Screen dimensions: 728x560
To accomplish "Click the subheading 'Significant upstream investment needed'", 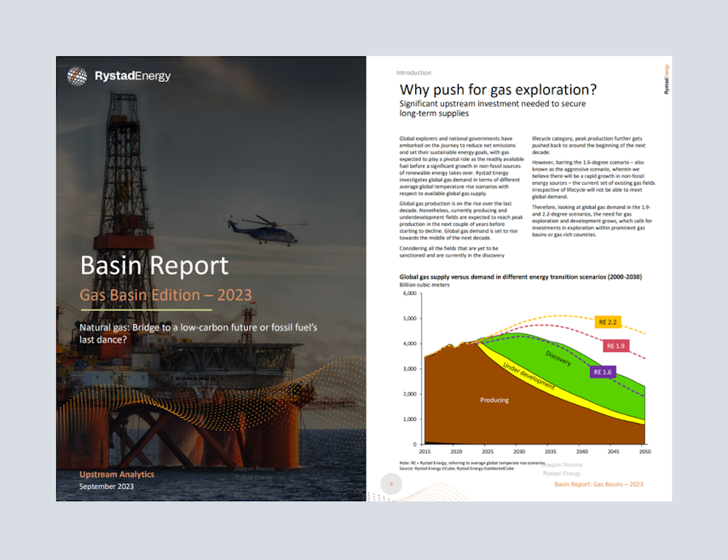I will 492,108.
